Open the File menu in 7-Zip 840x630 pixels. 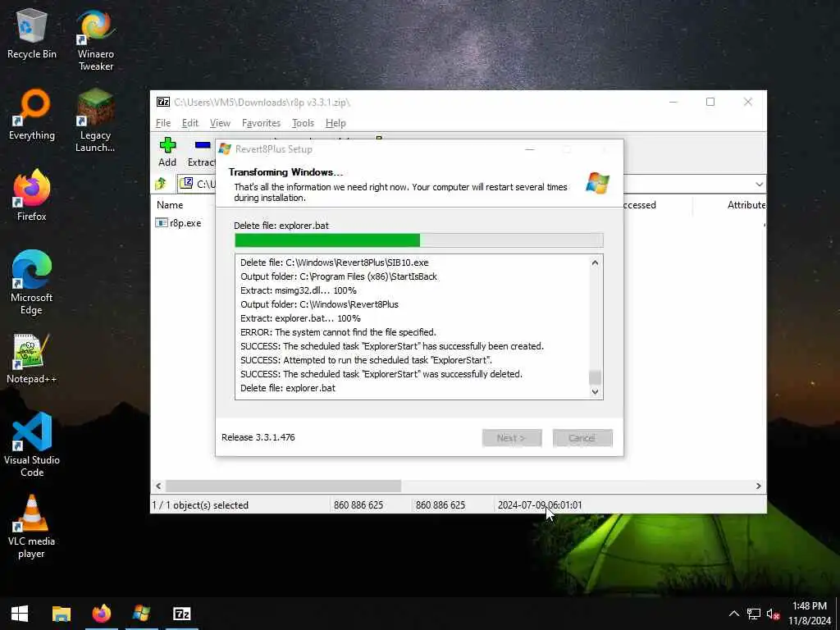click(x=163, y=123)
